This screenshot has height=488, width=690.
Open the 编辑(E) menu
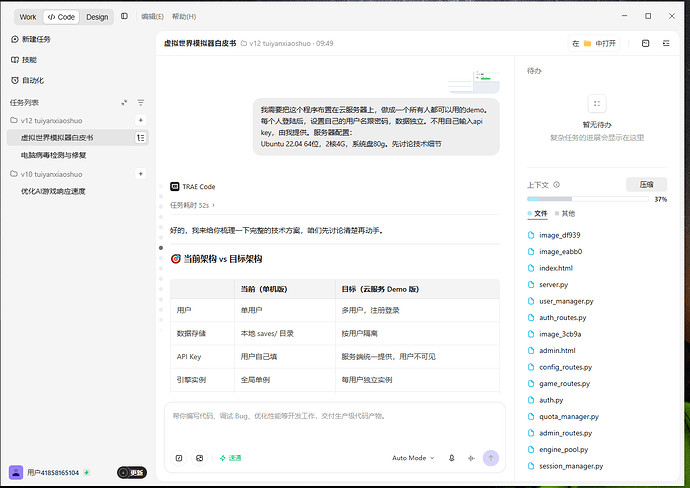point(152,16)
